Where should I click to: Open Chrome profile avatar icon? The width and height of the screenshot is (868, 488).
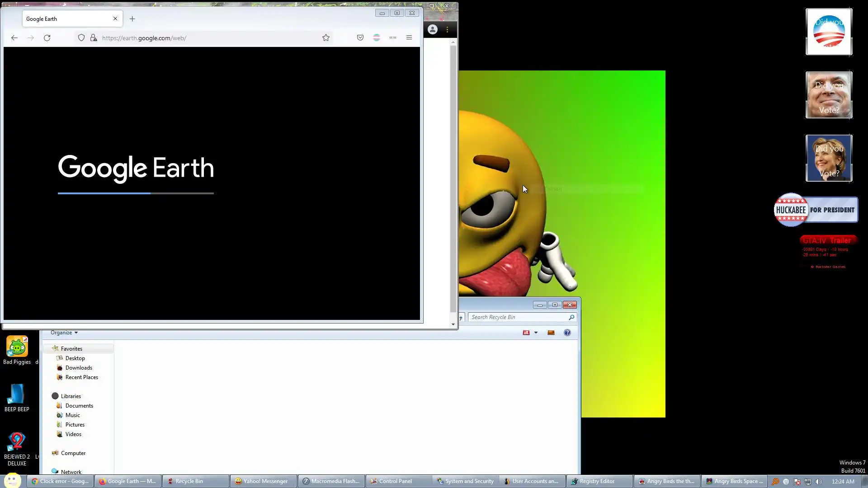tap(433, 30)
